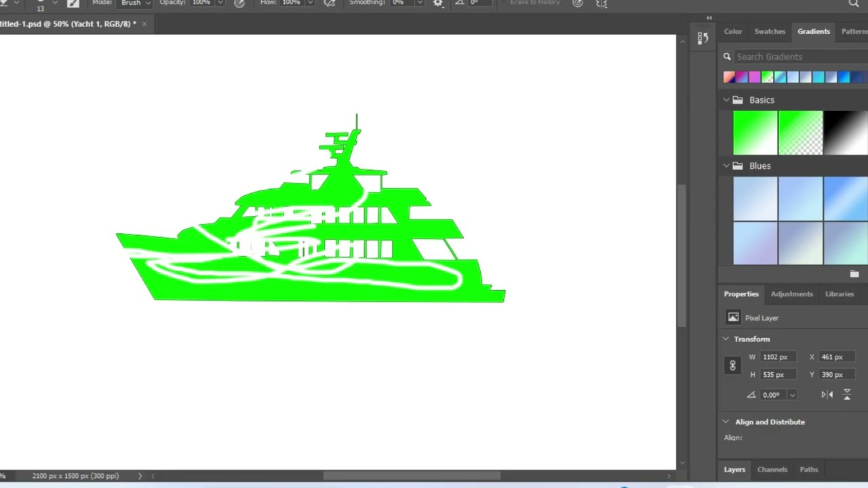Select the Properties tab

741,293
